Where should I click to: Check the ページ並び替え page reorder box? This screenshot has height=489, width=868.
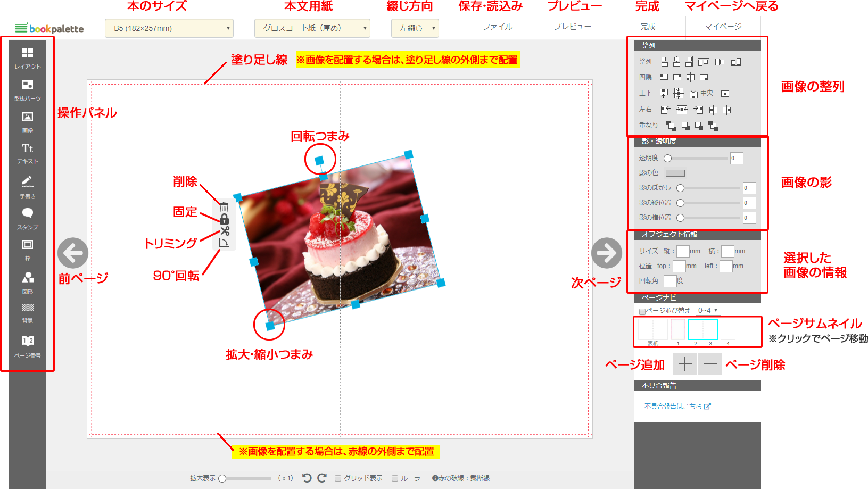coord(642,311)
